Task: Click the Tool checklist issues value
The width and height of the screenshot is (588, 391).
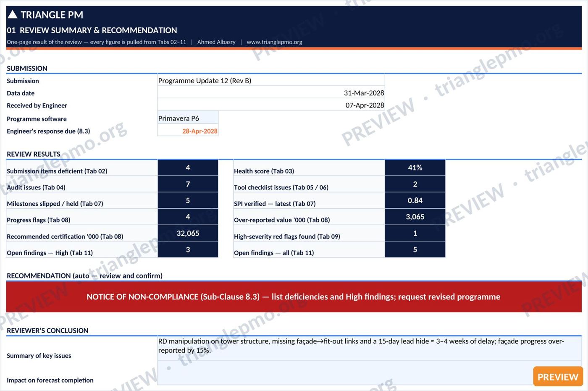Action: 415,184
